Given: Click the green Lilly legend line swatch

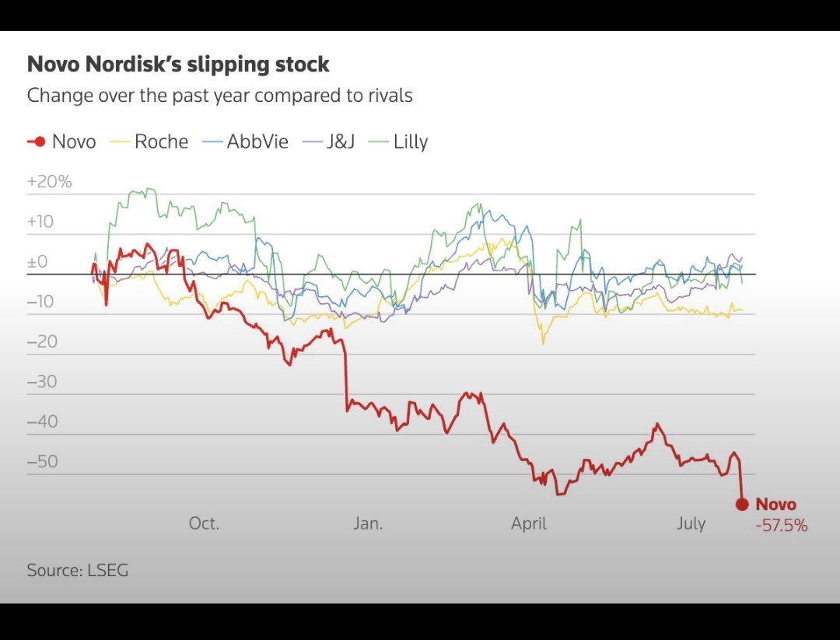Looking at the screenshot, I should click(379, 142).
